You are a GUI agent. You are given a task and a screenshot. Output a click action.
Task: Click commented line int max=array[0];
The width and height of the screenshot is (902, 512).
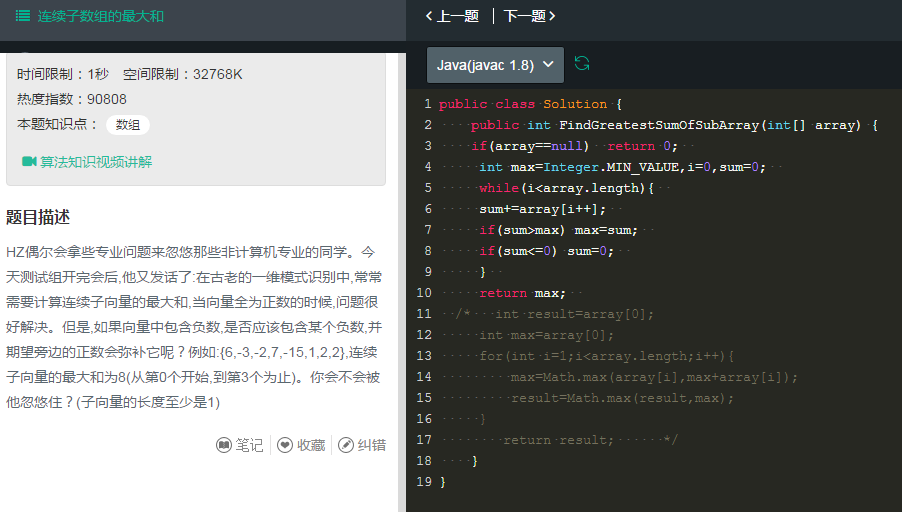(x=546, y=335)
